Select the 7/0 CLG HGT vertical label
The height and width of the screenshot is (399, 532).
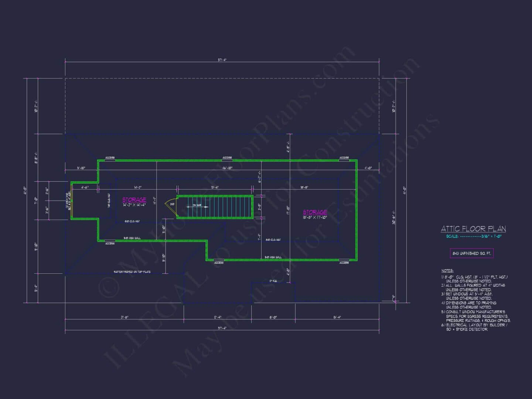pos(109,201)
